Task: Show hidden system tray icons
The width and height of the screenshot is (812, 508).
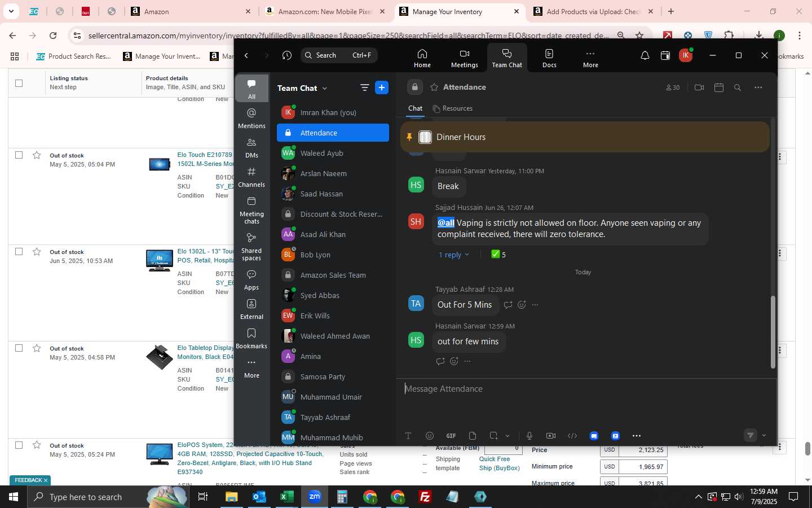Action: pyautogui.click(x=698, y=497)
